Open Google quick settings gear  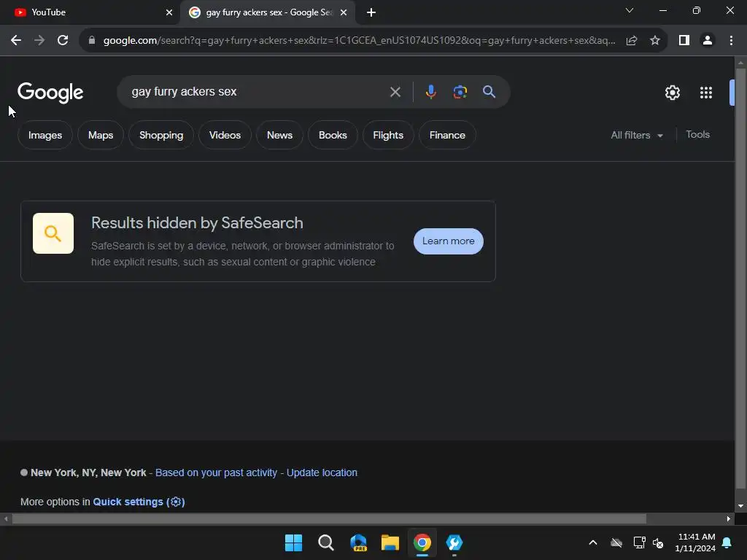(x=672, y=93)
